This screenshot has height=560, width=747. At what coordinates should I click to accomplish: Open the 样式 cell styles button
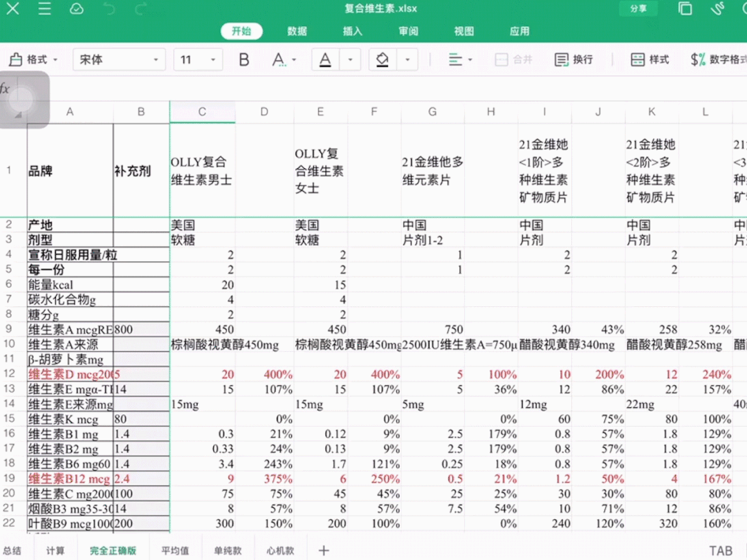click(x=649, y=59)
